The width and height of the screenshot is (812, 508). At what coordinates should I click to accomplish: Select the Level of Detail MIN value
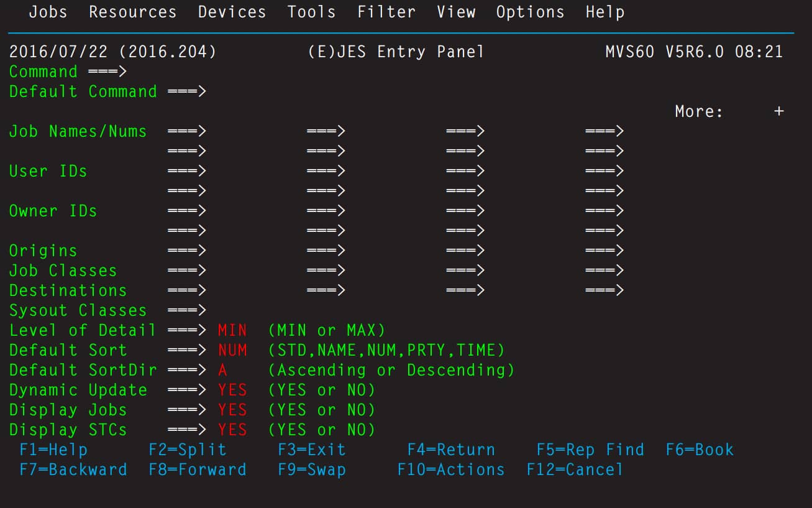click(x=232, y=330)
